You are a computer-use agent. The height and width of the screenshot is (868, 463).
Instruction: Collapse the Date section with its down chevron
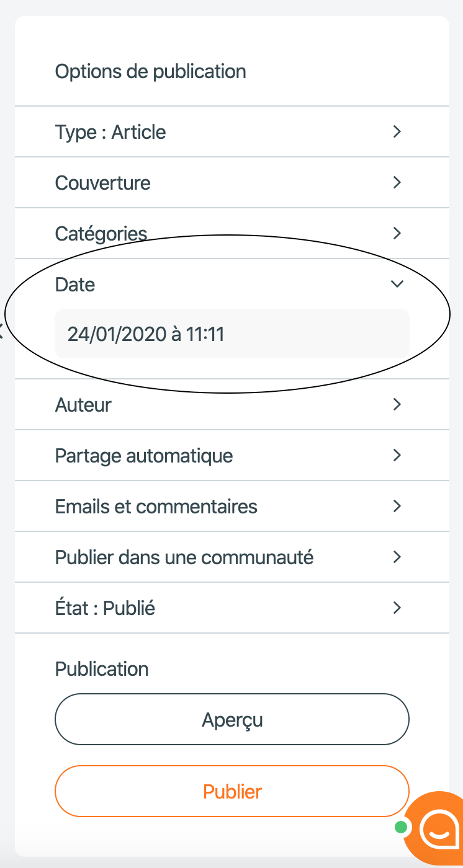click(397, 284)
